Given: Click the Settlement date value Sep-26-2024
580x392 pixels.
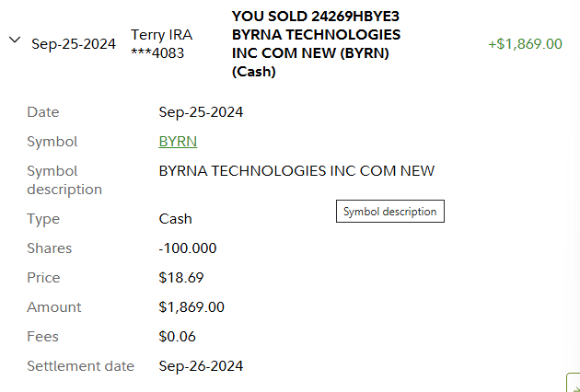Looking at the screenshot, I should [201, 366].
